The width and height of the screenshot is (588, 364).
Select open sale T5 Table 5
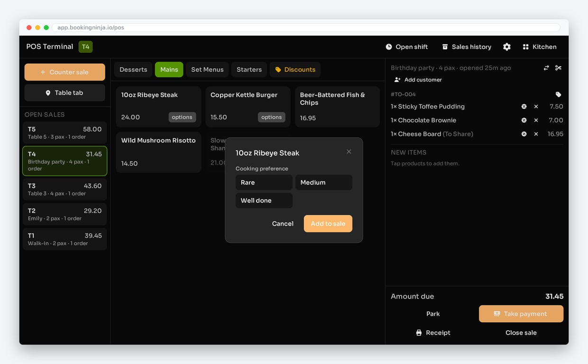click(x=64, y=133)
